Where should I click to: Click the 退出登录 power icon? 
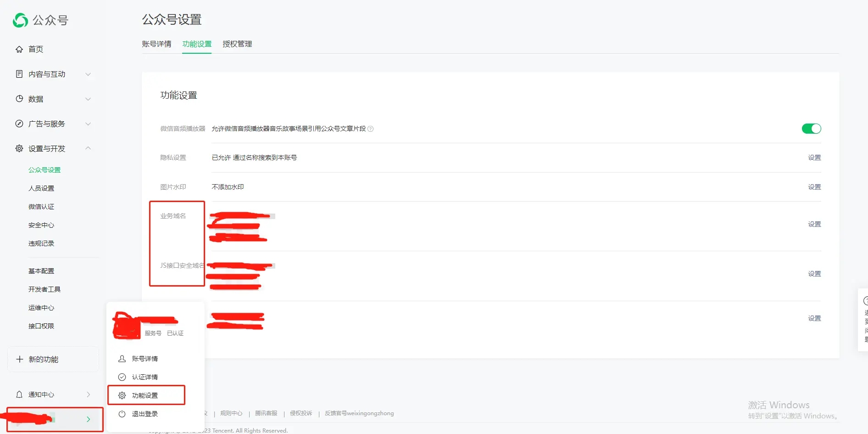[x=122, y=414]
